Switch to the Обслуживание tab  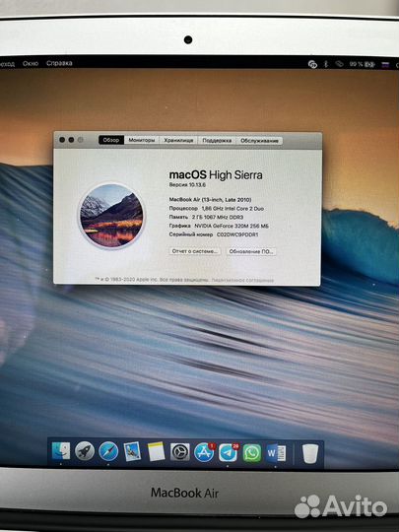tap(259, 141)
